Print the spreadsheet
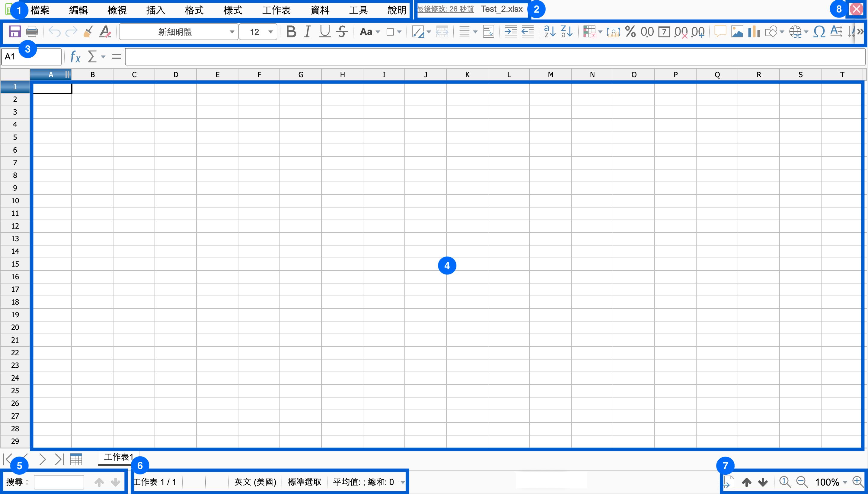 (32, 32)
